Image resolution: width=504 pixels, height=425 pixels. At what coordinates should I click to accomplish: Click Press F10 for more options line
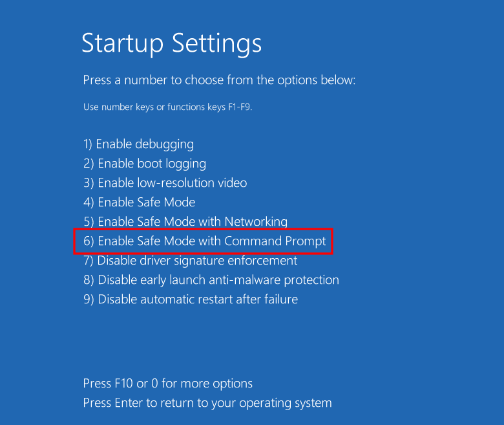(x=167, y=384)
